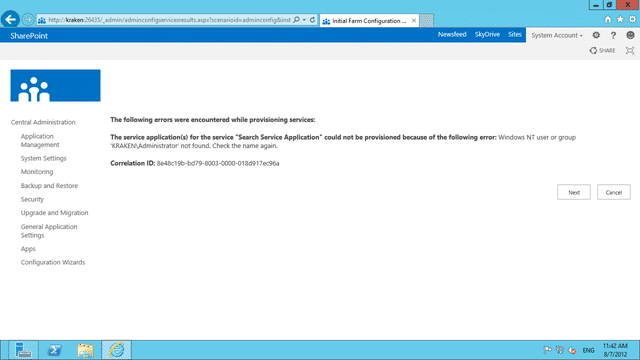This screenshot has width=640, height=360.
Task: Open the address bar dropdown arrow
Action: coord(304,20)
